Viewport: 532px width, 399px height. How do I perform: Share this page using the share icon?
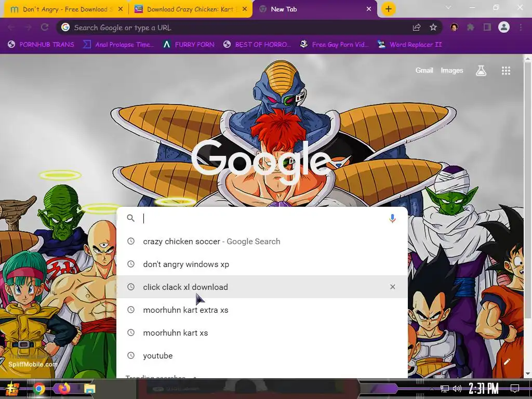[417, 28]
